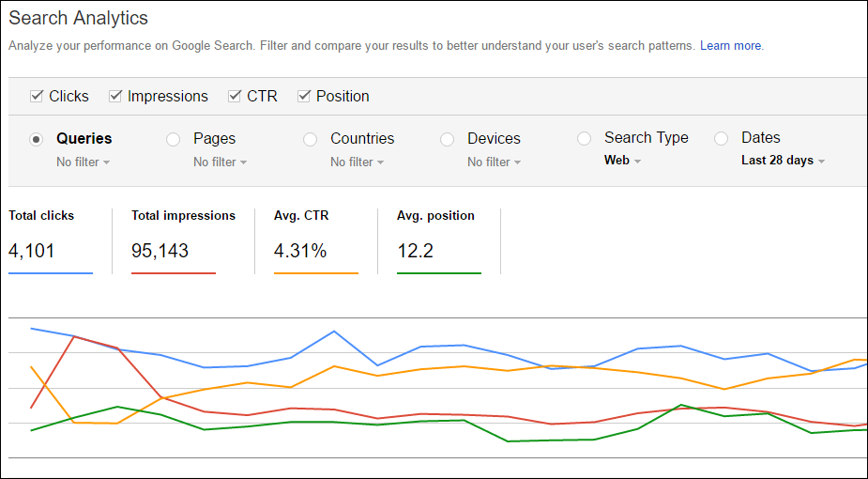Click the Total clicks label
868x479 pixels.
click(41, 216)
